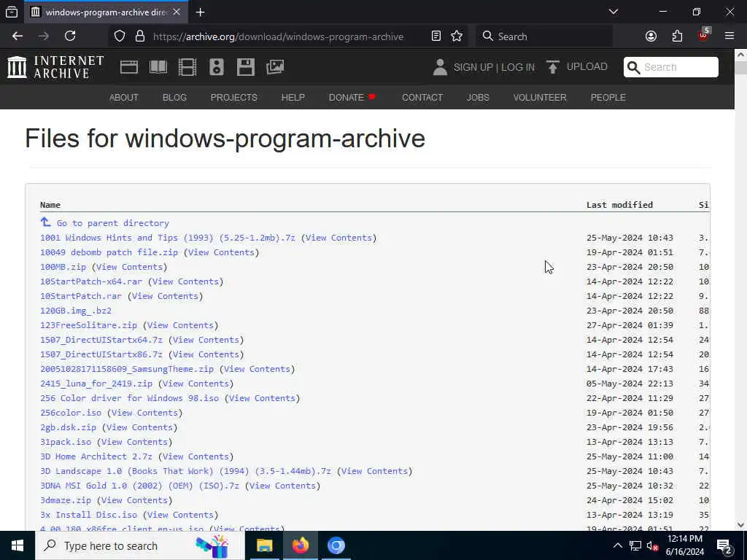This screenshot has height=560, width=747.
Task: Click the page scrollbar up arrow
Action: (741, 55)
